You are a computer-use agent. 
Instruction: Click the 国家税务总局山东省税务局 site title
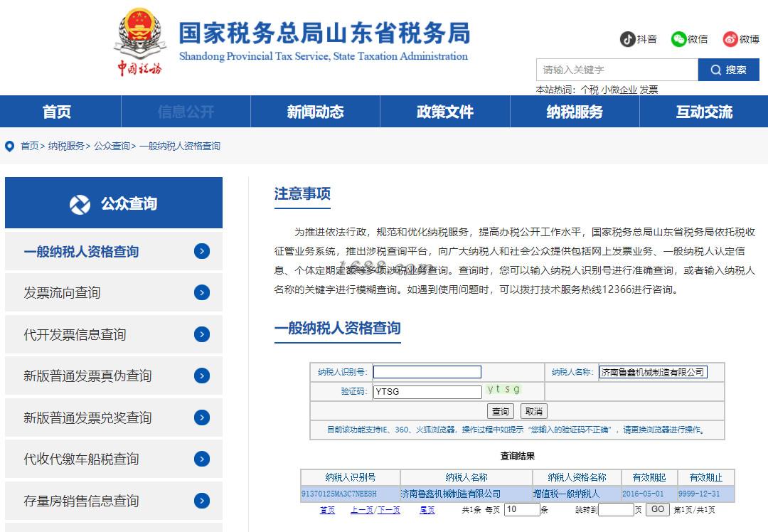pos(324,33)
